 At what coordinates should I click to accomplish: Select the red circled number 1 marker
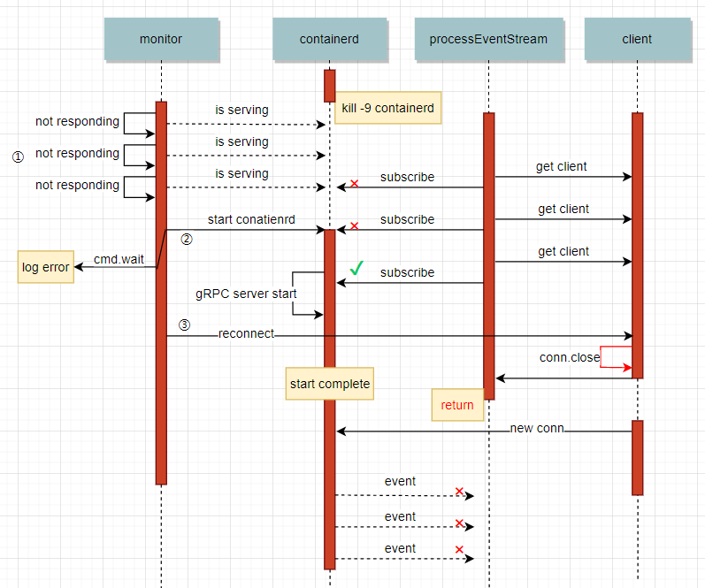tap(17, 156)
